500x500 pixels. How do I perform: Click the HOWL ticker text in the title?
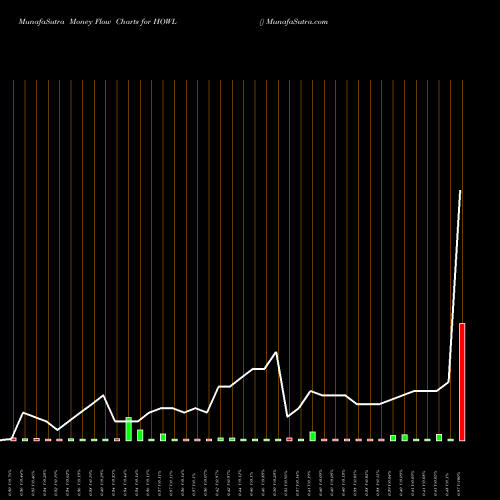tap(165, 22)
